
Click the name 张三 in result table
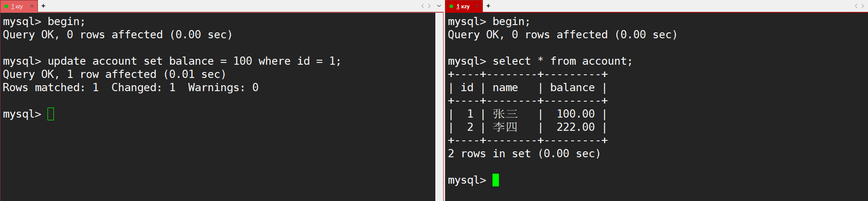pos(505,114)
